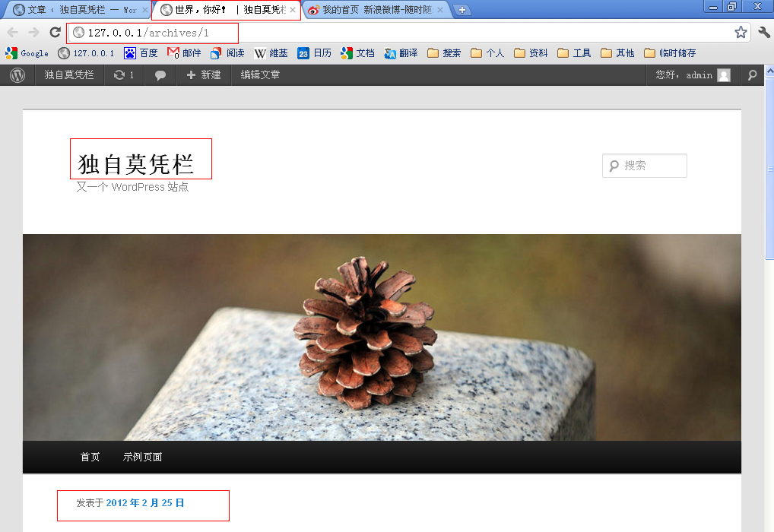Open the 2012 年 2 月 25 日 date link

[x=145, y=503]
